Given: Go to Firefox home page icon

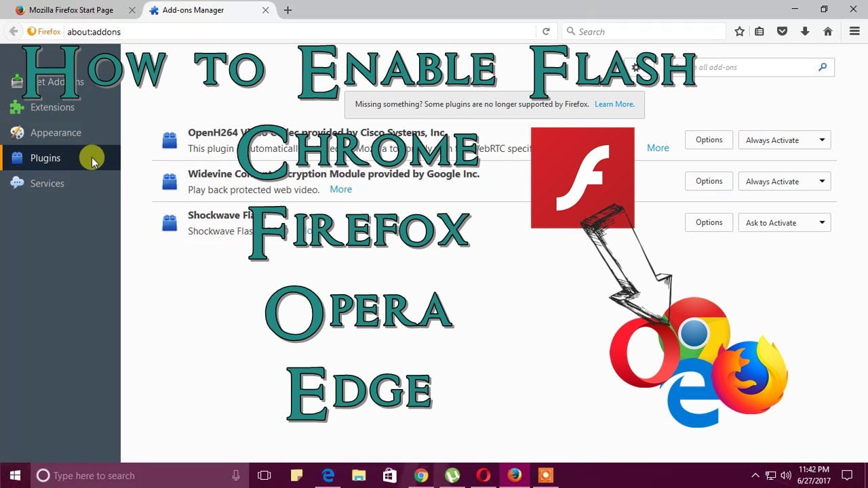Looking at the screenshot, I should 828,31.
